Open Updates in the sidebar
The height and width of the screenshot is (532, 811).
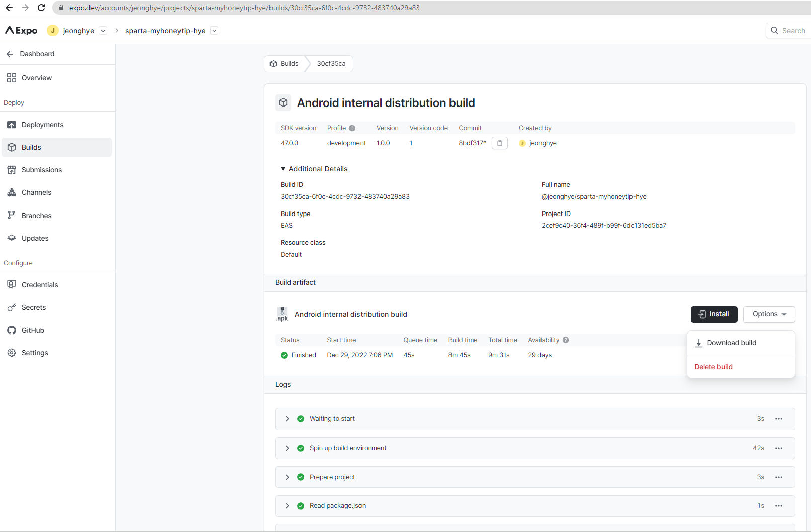[x=57, y=238]
